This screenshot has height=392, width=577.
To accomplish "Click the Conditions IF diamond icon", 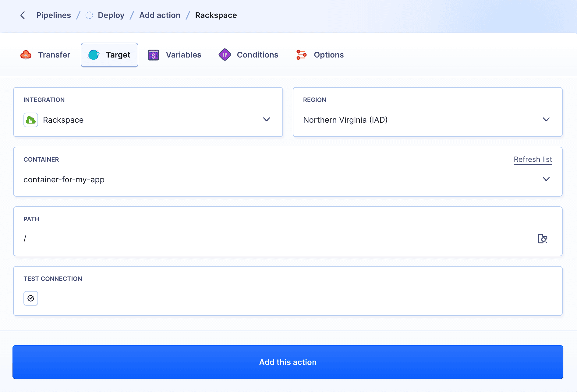I will tap(225, 55).
